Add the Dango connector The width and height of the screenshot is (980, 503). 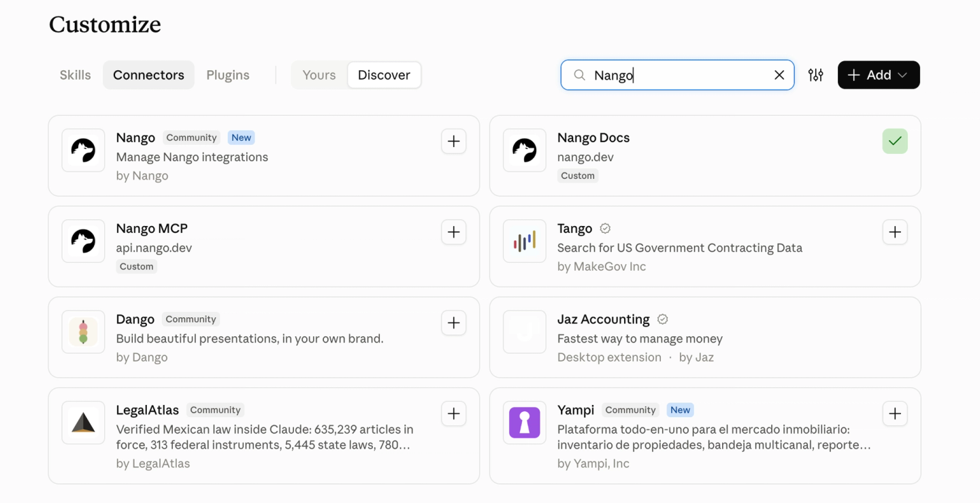click(454, 323)
